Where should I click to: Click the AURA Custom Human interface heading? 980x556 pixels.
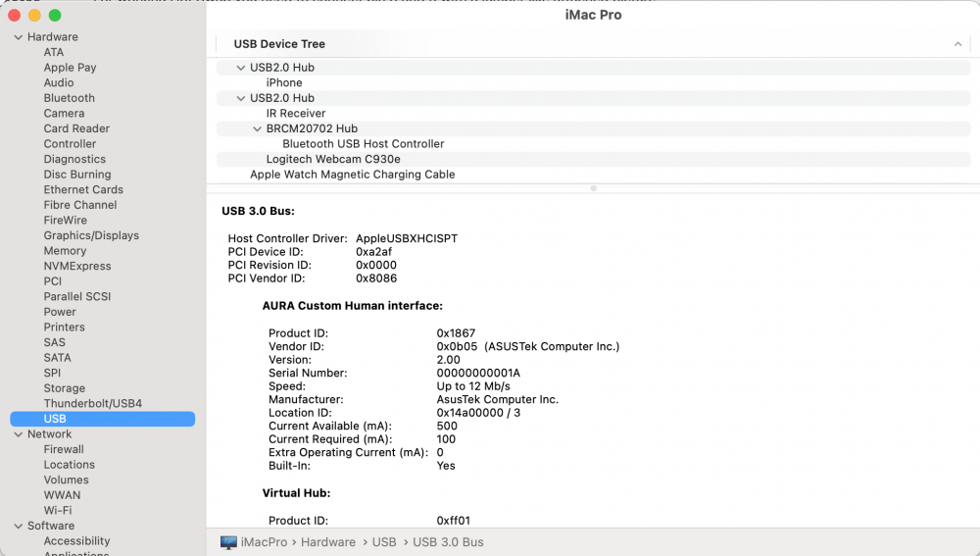tap(353, 306)
